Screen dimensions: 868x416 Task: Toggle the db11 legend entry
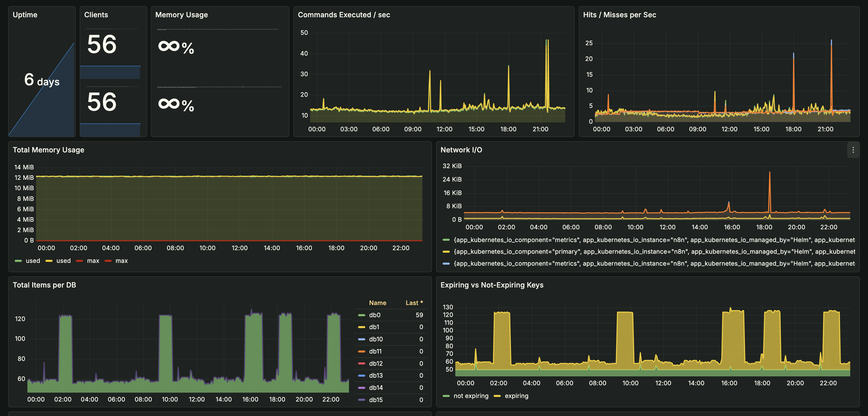(375, 351)
